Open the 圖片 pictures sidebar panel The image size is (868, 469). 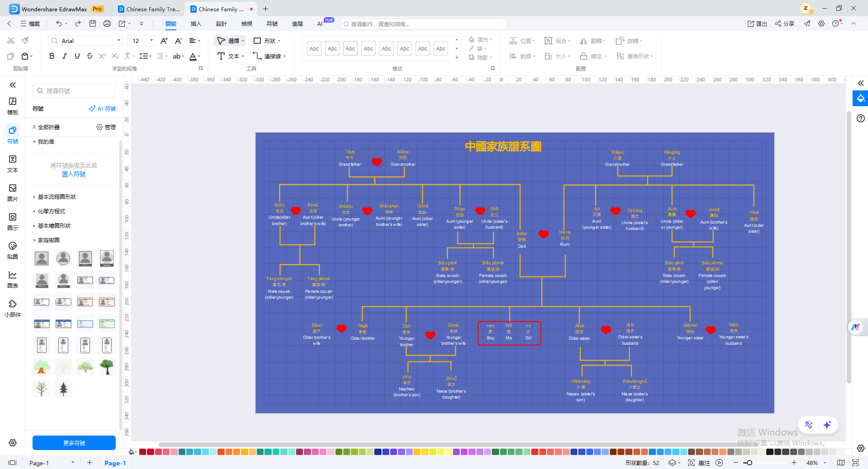pos(13,193)
